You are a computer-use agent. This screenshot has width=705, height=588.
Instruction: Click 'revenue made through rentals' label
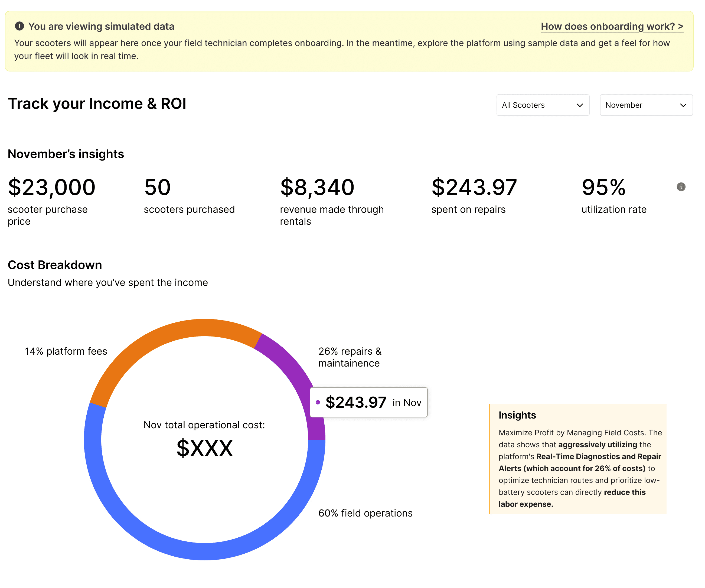[x=332, y=215]
